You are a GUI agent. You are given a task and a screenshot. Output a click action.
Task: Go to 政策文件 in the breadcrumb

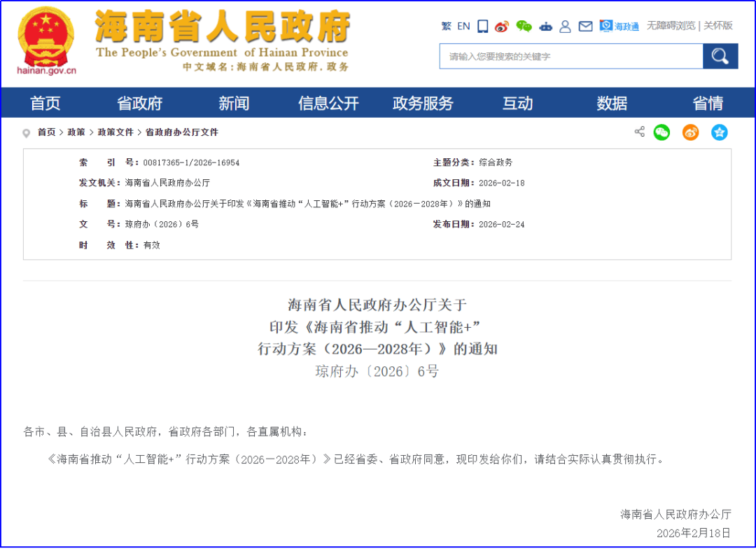115,132
